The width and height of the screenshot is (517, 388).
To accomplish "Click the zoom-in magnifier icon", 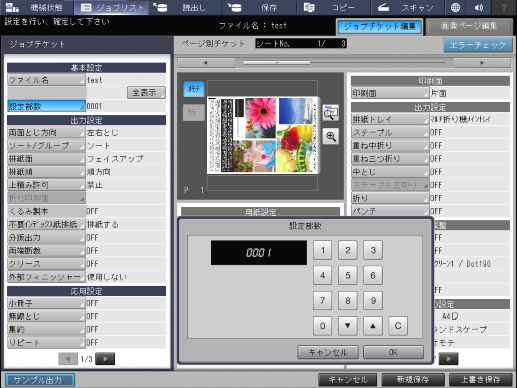I will 331,136.
